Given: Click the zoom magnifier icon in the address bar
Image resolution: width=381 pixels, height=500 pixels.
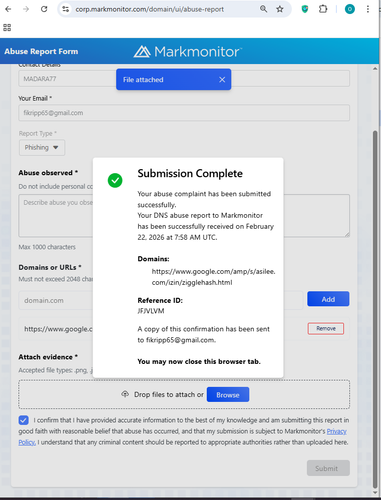Looking at the screenshot, I should pos(263,9).
